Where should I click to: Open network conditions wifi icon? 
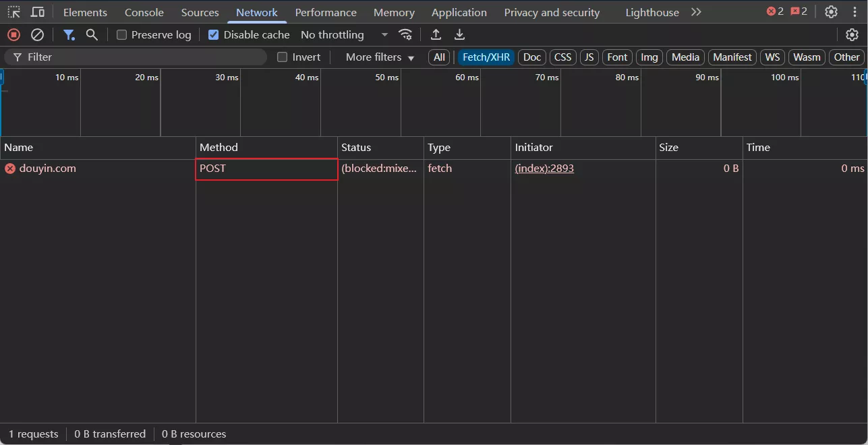(x=405, y=34)
